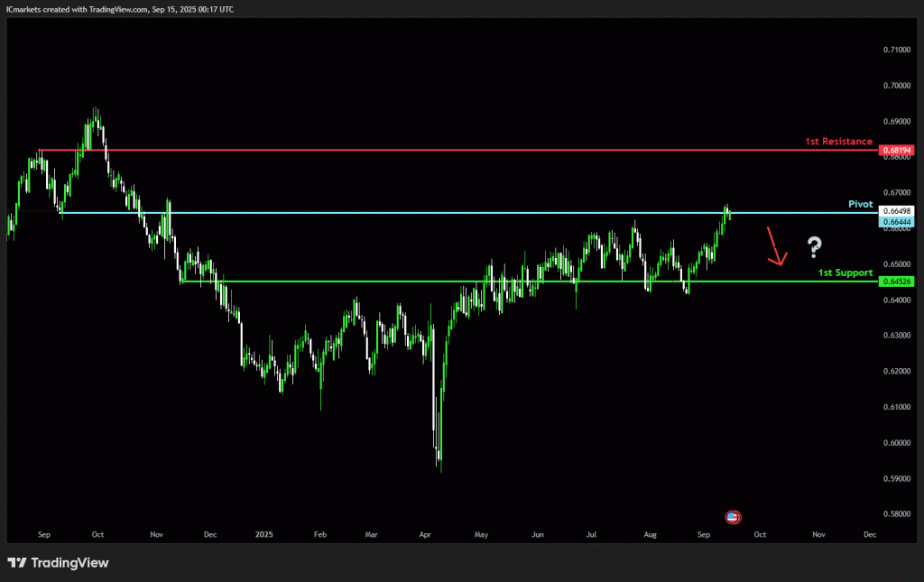Click the Nov label left of Dec
The width and height of the screenshot is (924, 582).
click(818, 534)
